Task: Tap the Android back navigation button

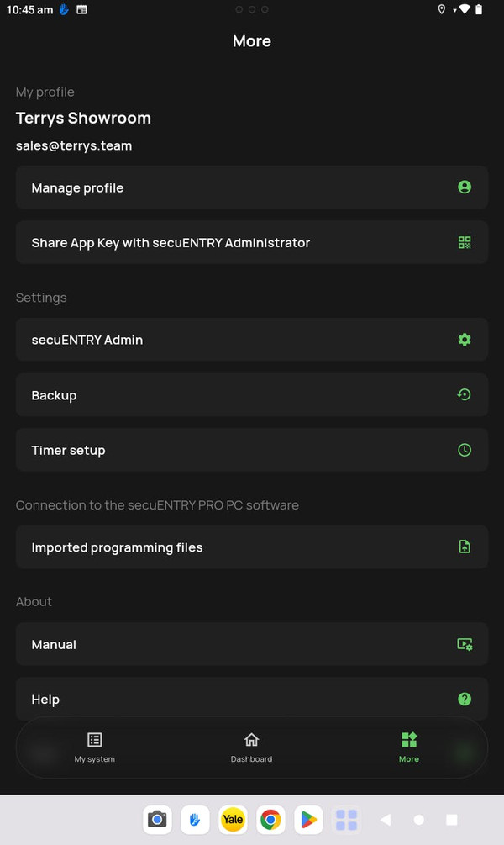Action: 386,820
